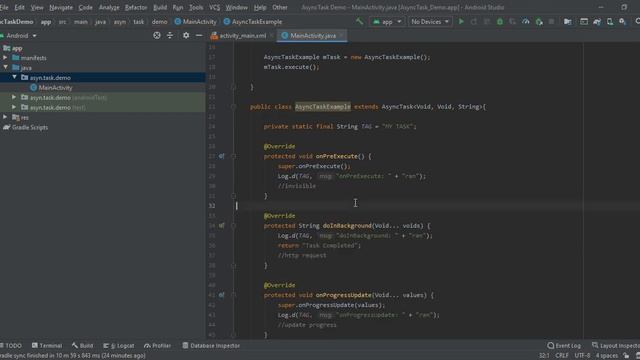This screenshot has height=360, width=640.
Task: Click the Make Project hammer icon
Action: (x=359, y=22)
